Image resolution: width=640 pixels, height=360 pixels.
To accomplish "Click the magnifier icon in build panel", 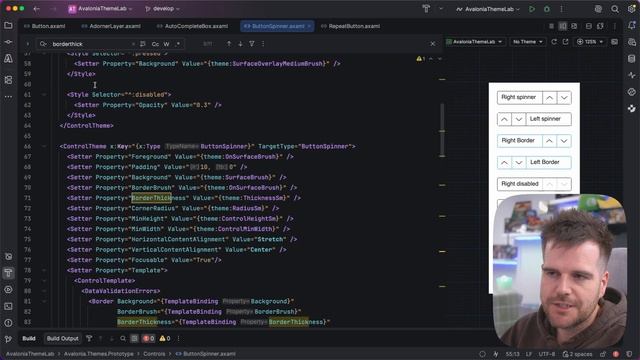I will (x=123, y=338).
